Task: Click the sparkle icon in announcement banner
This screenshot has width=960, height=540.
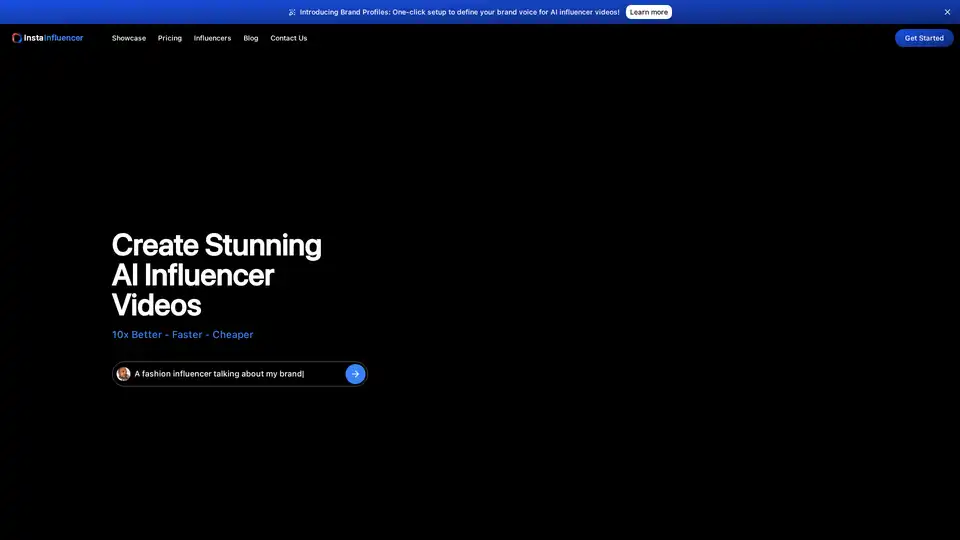Action: pyautogui.click(x=292, y=12)
